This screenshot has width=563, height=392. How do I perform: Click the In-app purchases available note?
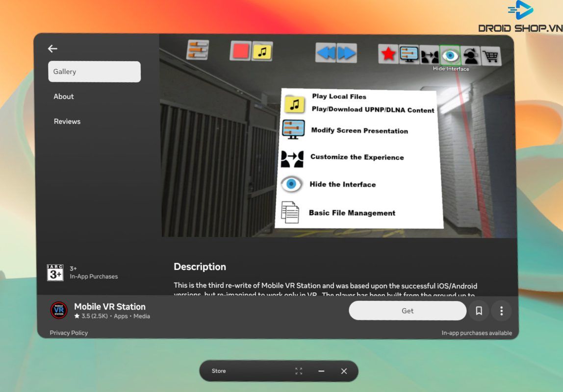click(x=477, y=333)
